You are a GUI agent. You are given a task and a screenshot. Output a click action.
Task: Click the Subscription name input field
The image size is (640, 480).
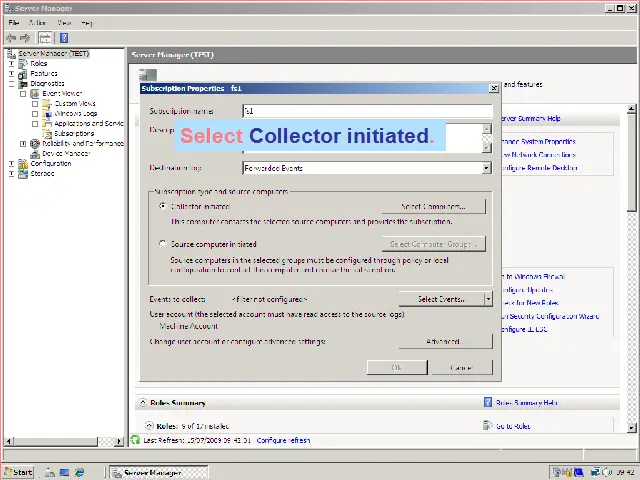click(x=366, y=111)
